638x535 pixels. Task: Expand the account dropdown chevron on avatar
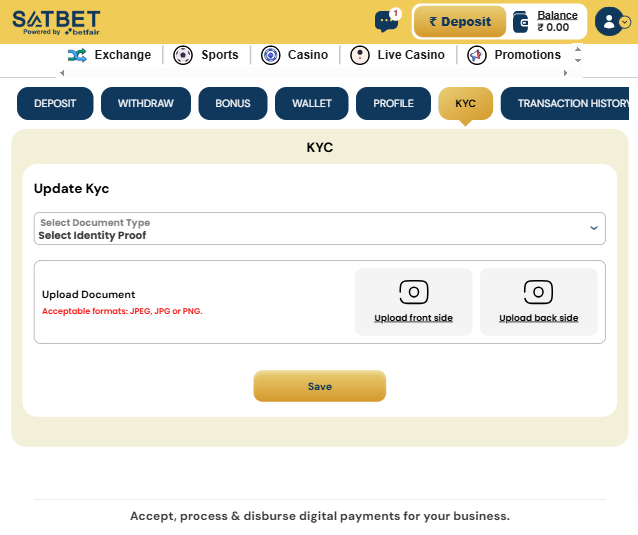[x=625, y=22]
